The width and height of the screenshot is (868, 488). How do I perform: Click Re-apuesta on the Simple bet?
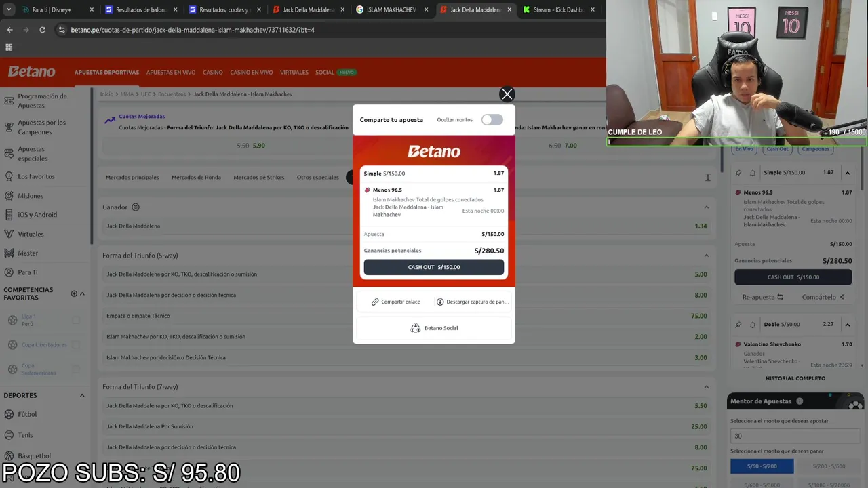(x=763, y=297)
